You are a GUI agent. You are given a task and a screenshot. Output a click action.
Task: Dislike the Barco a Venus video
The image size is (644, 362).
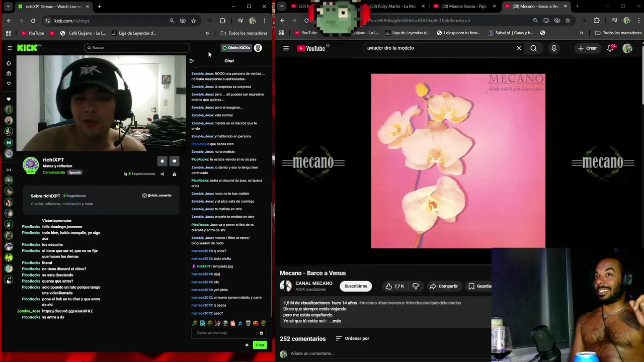[x=416, y=286]
